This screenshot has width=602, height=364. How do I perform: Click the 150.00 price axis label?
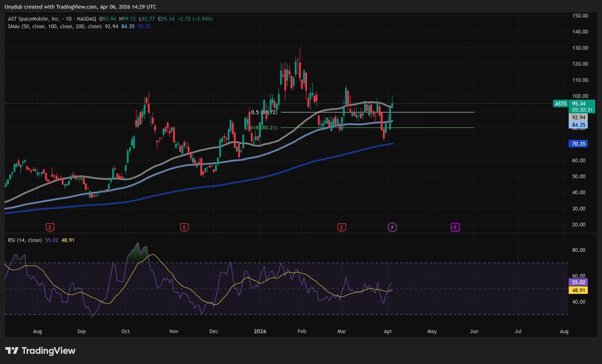tap(581, 16)
